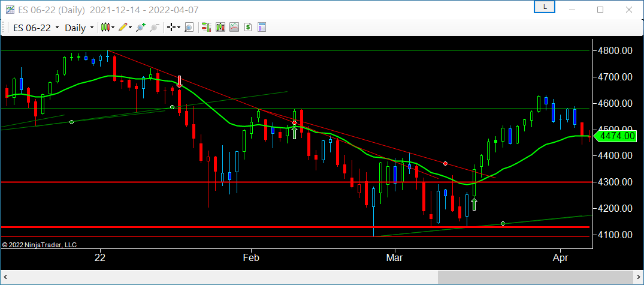The image size is (644, 285).
Task: Open the ES 06-22 instrument selector dropdown
Action: [x=36, y=28]
